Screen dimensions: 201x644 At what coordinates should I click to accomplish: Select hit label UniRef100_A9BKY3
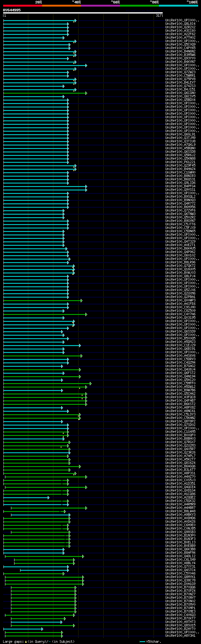[180, 515]
